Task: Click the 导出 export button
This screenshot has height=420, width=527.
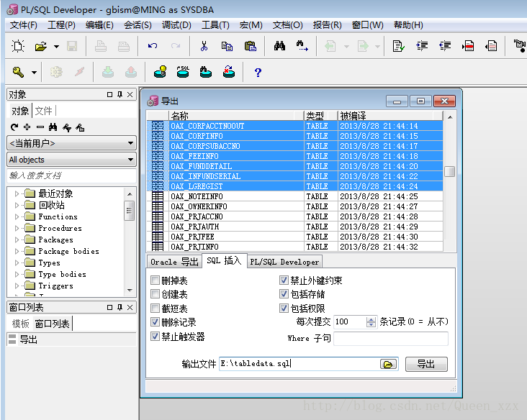Action: click(426, 364)
